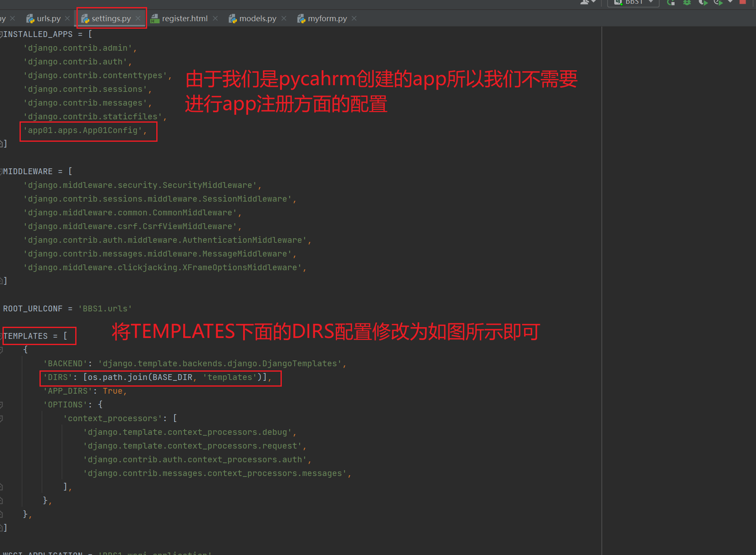Click the Python file icon on models.py tab
This screenshot has width=756, height=555.
(233, 19)
